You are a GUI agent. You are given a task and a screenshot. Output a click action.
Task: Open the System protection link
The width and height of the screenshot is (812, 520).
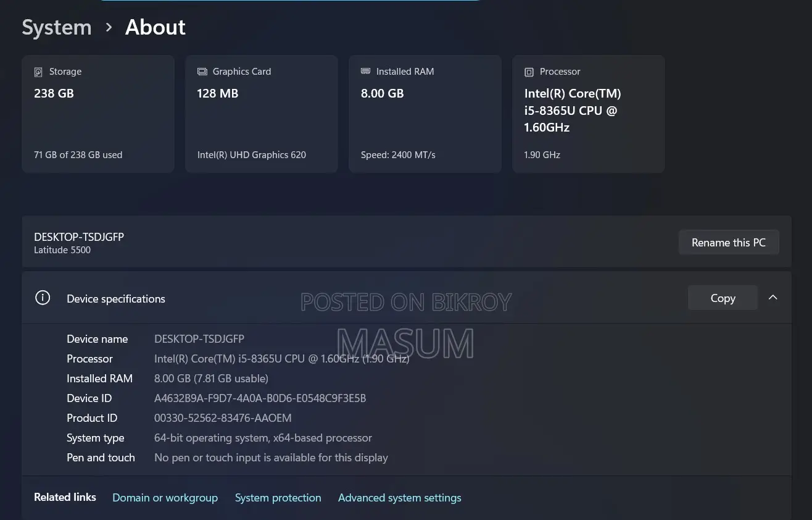[x=278, y=498]
